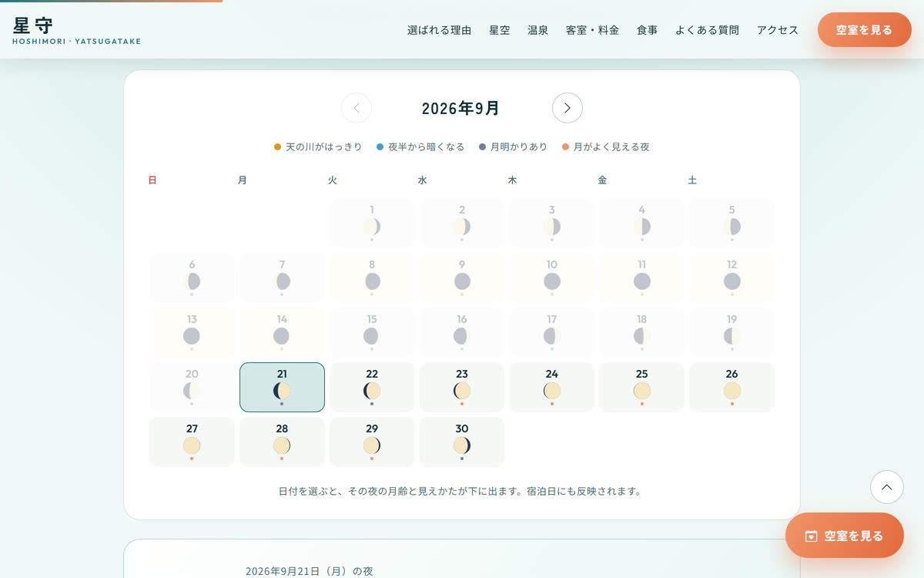This screenshot has width=924, height=578.
Task: Select September 30 on the calendar
Action: click(x=462, y=442)
